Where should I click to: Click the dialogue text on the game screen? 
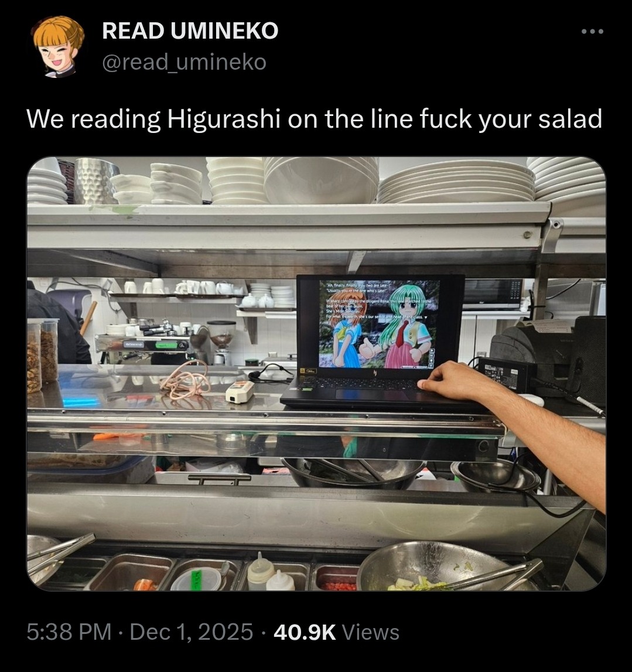(x=376, y=301)
